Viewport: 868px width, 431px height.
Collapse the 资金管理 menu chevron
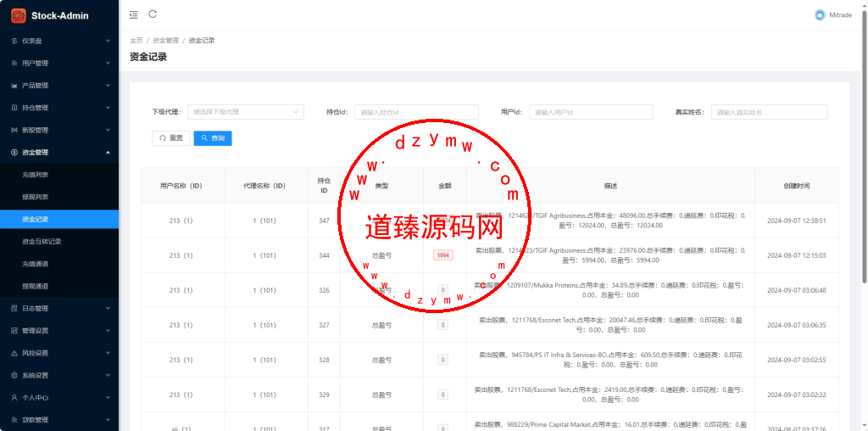[108, 152]
